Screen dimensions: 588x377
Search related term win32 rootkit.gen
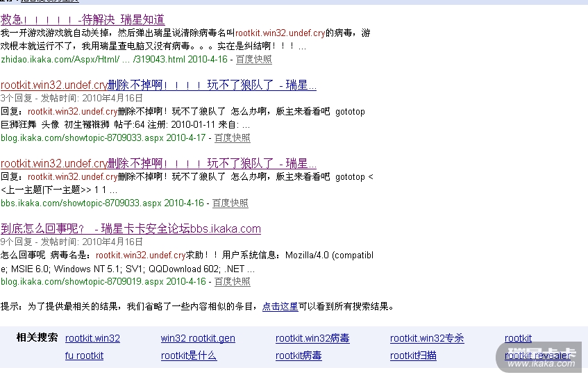tap(198, 338)
